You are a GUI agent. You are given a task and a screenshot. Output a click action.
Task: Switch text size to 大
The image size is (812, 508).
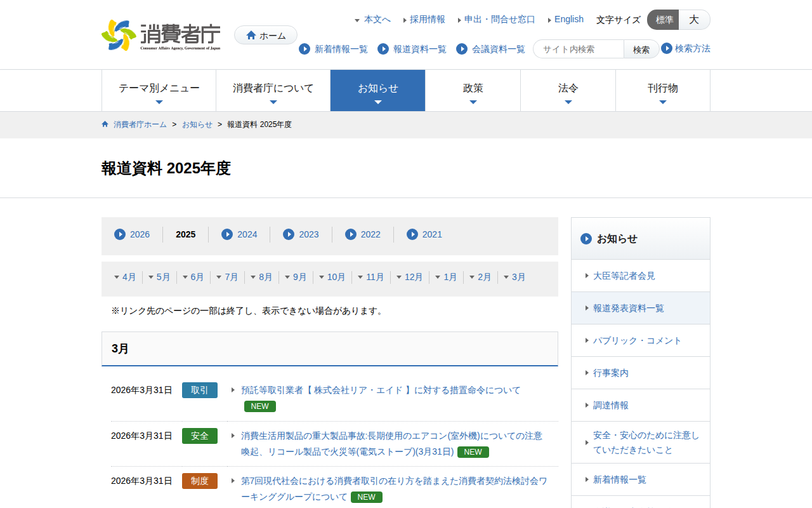click(694, 20)
